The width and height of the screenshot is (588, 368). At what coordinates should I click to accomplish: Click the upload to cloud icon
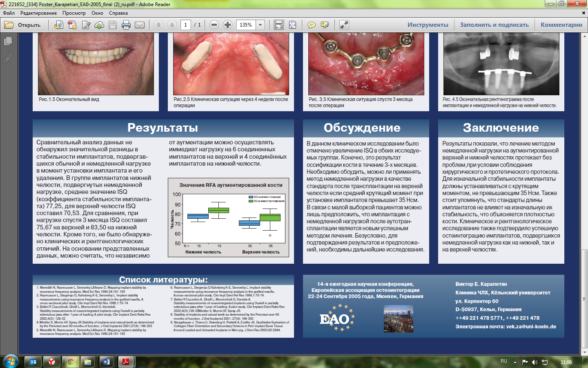click(x=99, y=25)
